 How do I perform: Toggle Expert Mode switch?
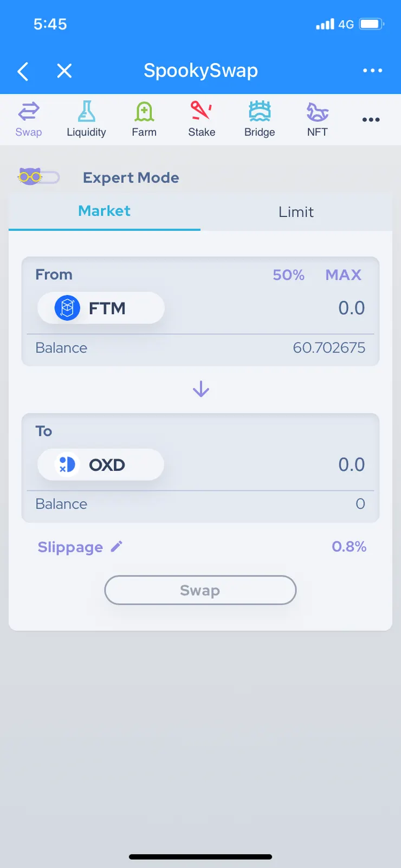click(39, 177)
